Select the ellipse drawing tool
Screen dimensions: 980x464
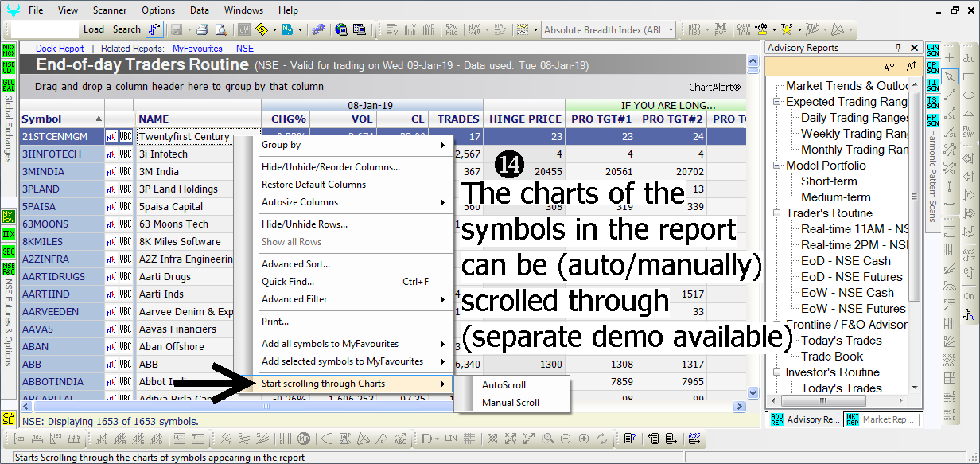pyautogui.click(x=968, y=94)
